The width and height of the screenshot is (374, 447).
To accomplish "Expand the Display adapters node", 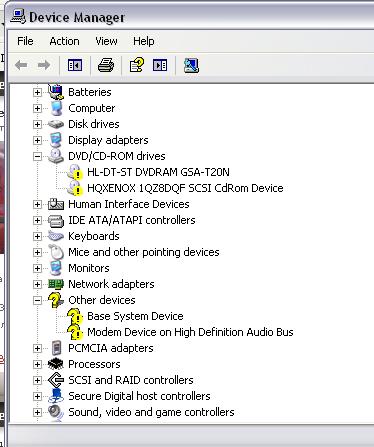I will [x=37, y=140].
